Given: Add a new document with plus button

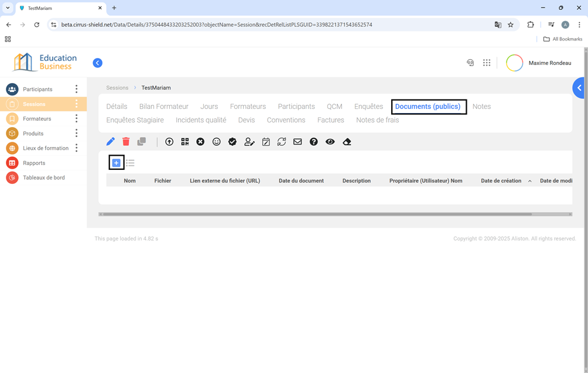Looking at the screenshot, I should [x=116, y=163].
